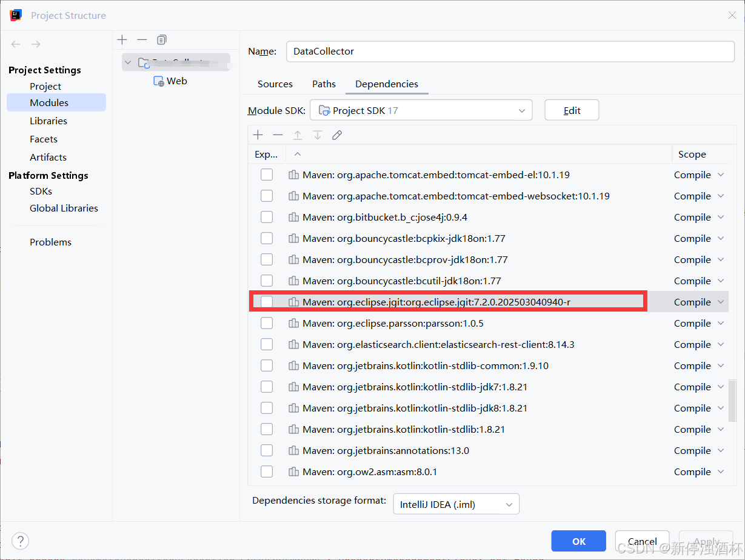Click library icon of bcpkix-jdk18on:1.77
Screen dimensions: 745x560
[x=293, y=238]
